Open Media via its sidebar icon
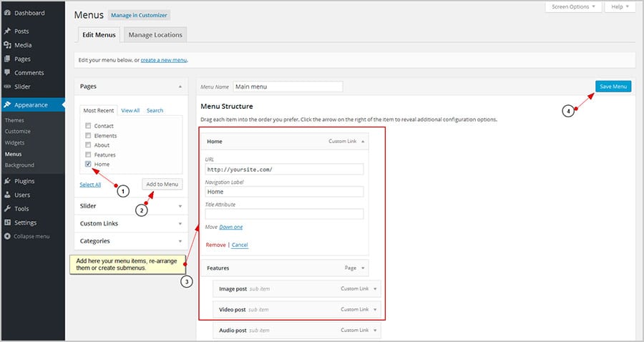Viewport: 644px width, 342px height. point(7,45)
